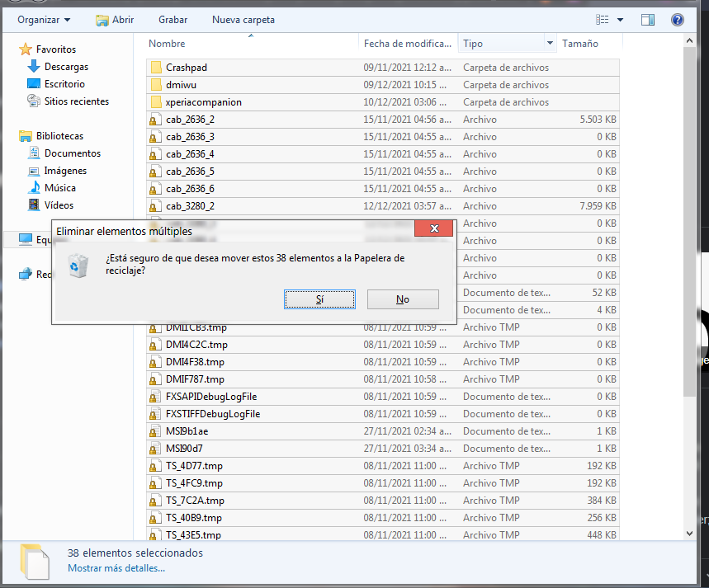Screen dimensions: 709x588
Task: Create a Nueva carpeta
Action: pyautogui.click(x=243, y=20)
